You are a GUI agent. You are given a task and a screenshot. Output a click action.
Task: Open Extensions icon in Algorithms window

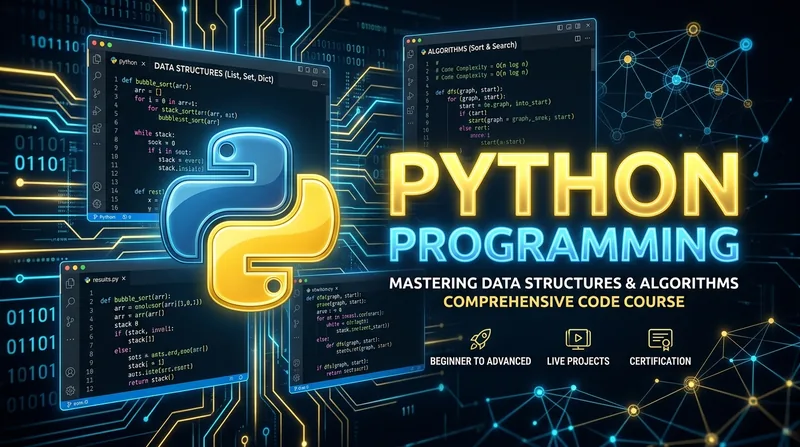(411, 110)
